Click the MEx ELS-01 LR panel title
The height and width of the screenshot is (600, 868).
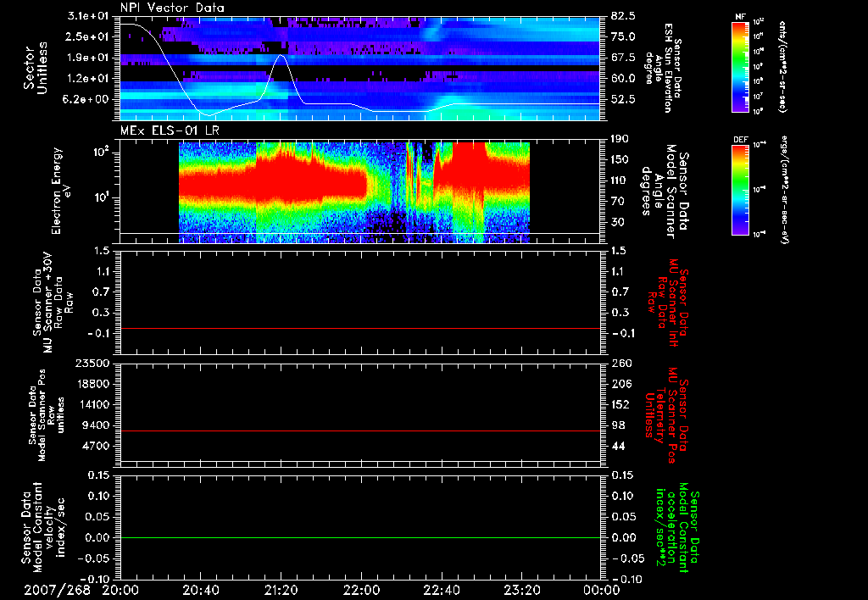point(171,131)
